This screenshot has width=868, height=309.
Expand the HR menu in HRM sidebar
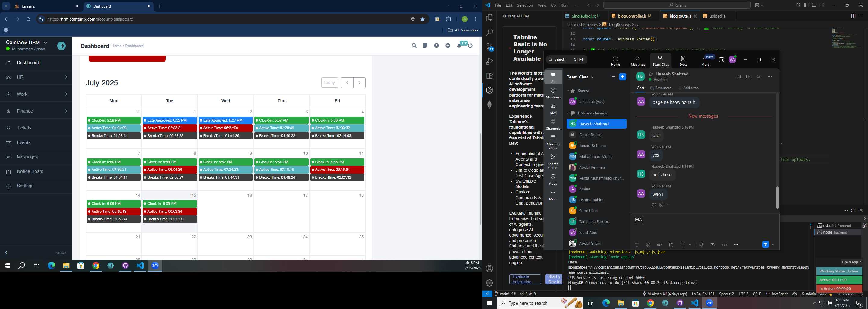36,77
